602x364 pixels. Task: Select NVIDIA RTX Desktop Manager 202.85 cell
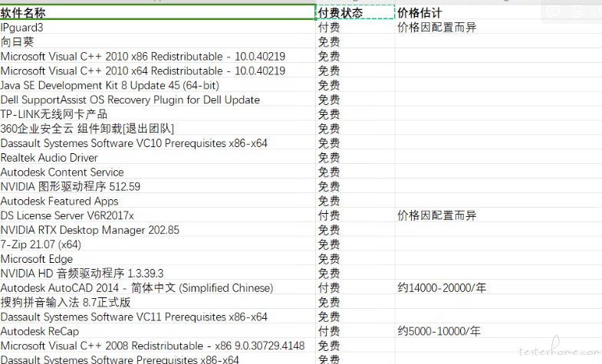[x=157, y=230]
